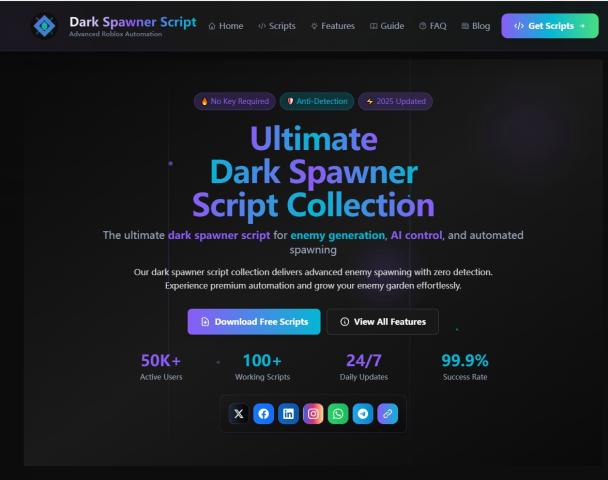This screenshot has width=608, height=480.
Task: Click the Get Scripts button
Action: point(550,26)
